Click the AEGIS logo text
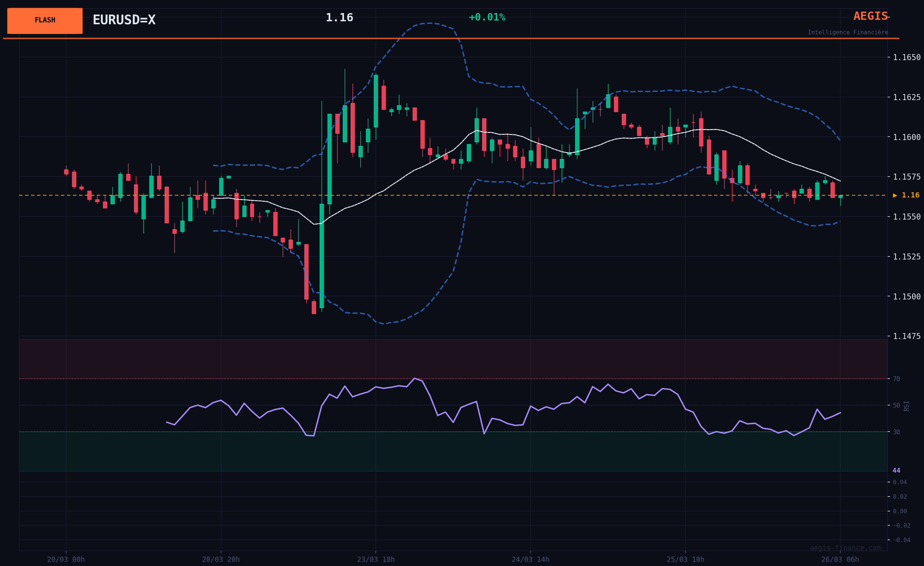 pos(870,16)
